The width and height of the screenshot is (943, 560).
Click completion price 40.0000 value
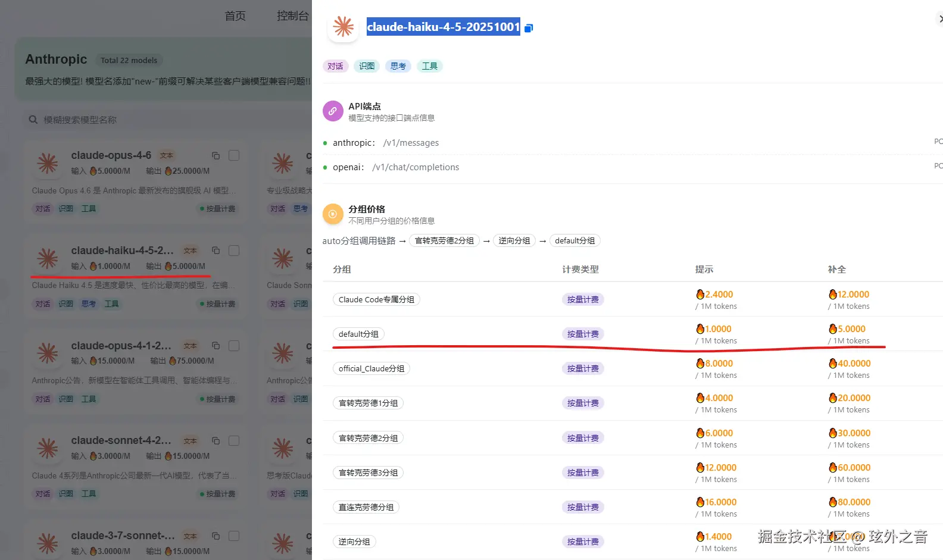click(850, 363)
